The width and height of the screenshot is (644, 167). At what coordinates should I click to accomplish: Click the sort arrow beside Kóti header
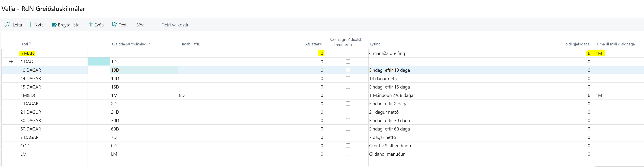(x=30, y=44)
